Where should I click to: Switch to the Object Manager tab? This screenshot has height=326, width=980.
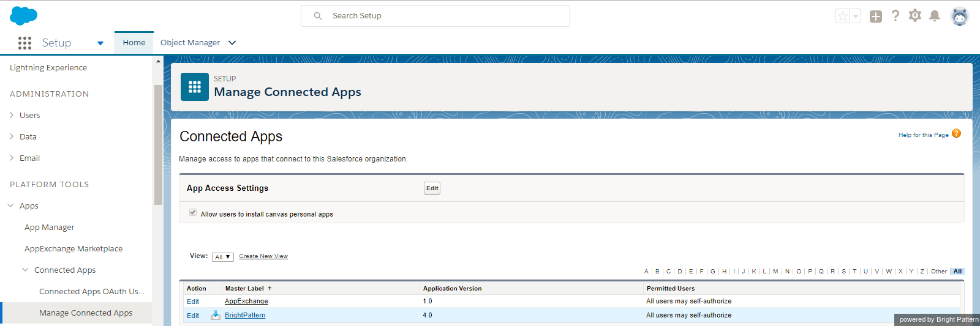pyautogui.click(x=190, y=43)
